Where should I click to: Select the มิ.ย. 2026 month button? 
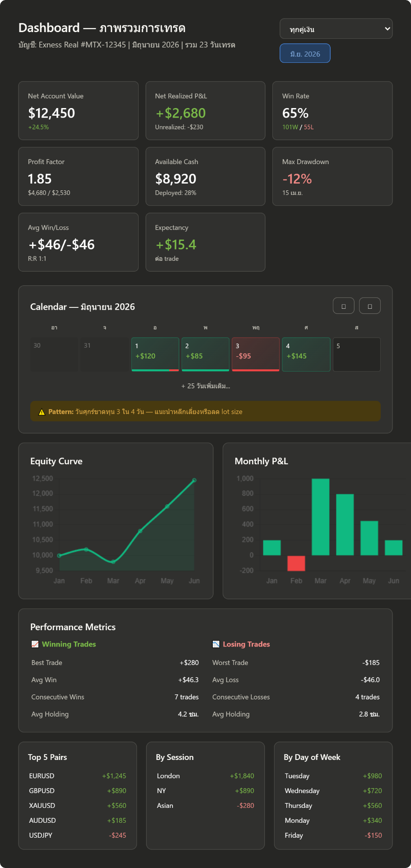pyautogui.click(x=305, y=53)
